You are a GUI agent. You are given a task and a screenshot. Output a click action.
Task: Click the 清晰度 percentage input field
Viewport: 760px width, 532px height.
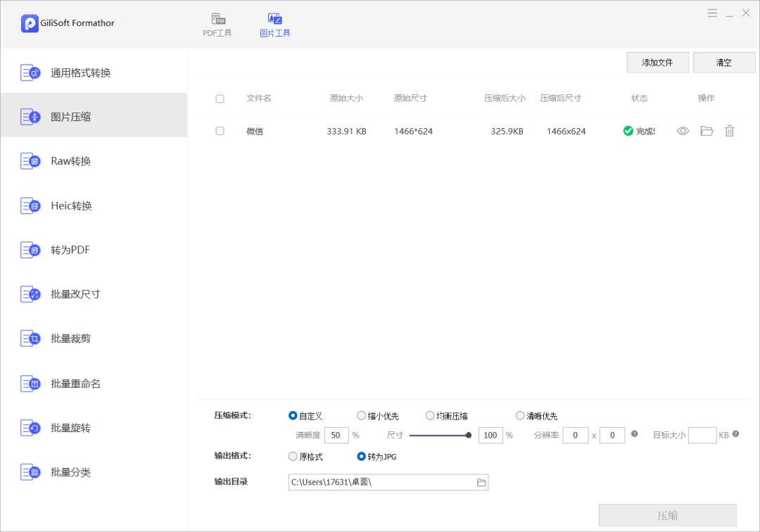point(336,436)
